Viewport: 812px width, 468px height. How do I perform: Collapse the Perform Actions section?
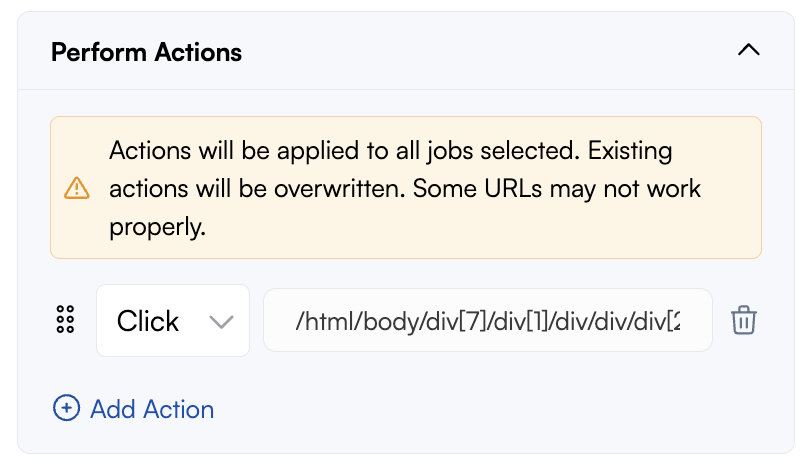click(x=748, y=50)
